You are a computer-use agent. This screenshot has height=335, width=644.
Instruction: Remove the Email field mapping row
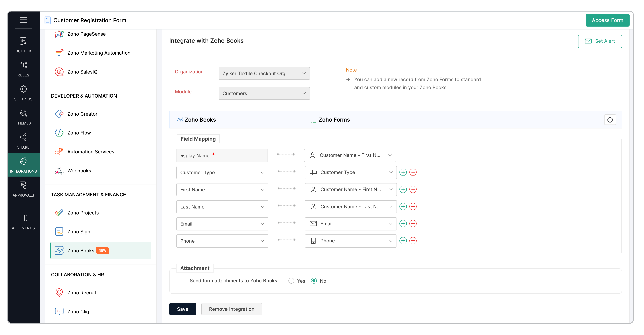click(x=413, y=224)
